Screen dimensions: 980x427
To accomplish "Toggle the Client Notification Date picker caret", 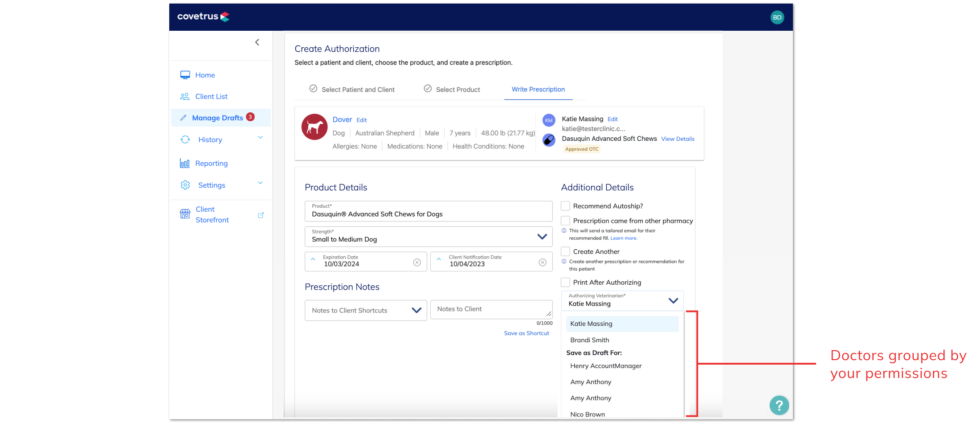I will click(439, 259).
